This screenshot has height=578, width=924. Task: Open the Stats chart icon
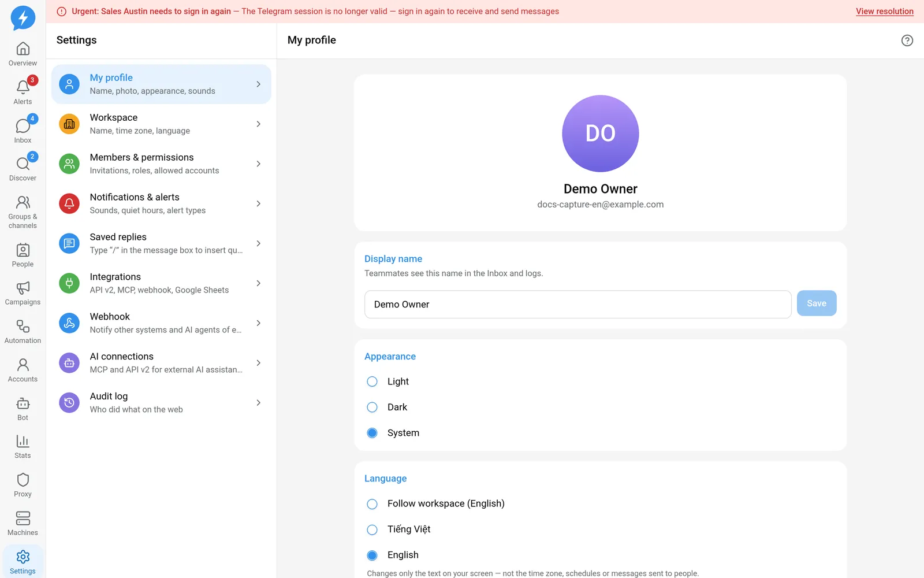(23, 442)
